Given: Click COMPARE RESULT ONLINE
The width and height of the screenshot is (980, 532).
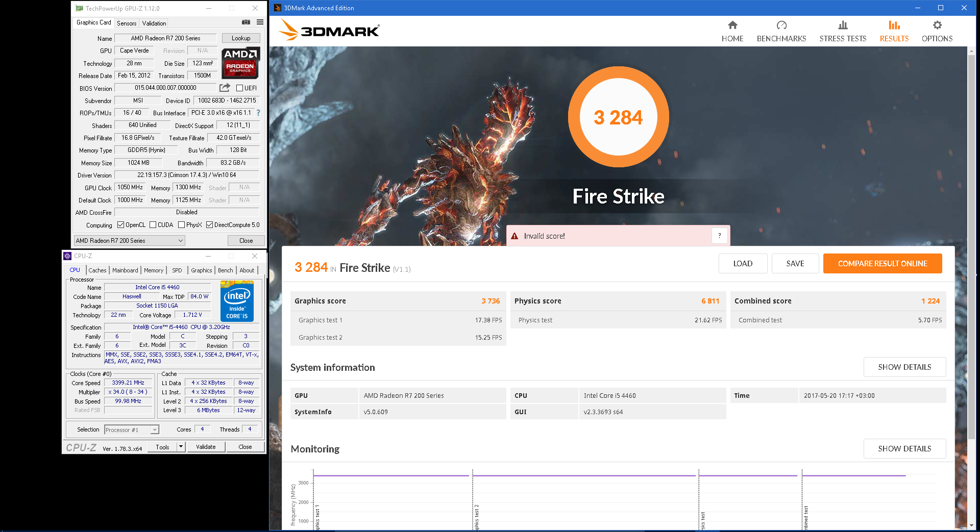Looking at the screenshot, I should [883, 264].
